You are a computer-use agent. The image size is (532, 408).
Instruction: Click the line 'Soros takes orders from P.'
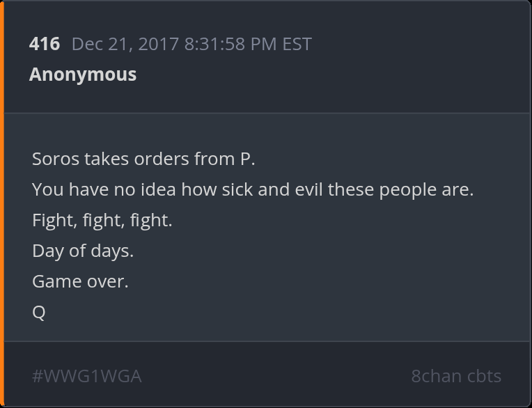143,159
